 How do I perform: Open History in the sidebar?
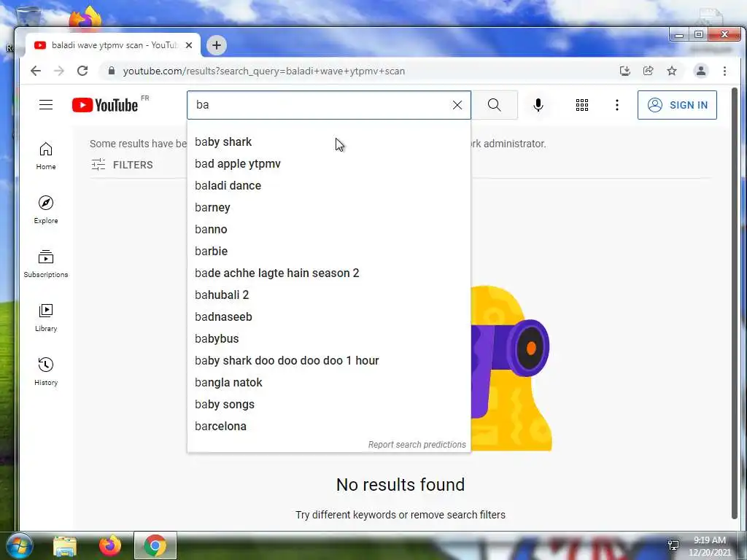[x=46, y=371]
